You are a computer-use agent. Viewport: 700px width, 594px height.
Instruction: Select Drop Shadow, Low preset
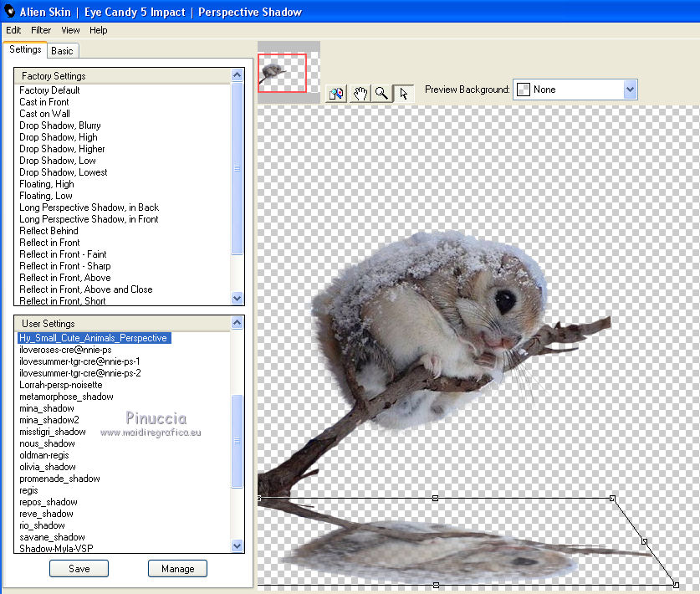[x=58, y=161]
